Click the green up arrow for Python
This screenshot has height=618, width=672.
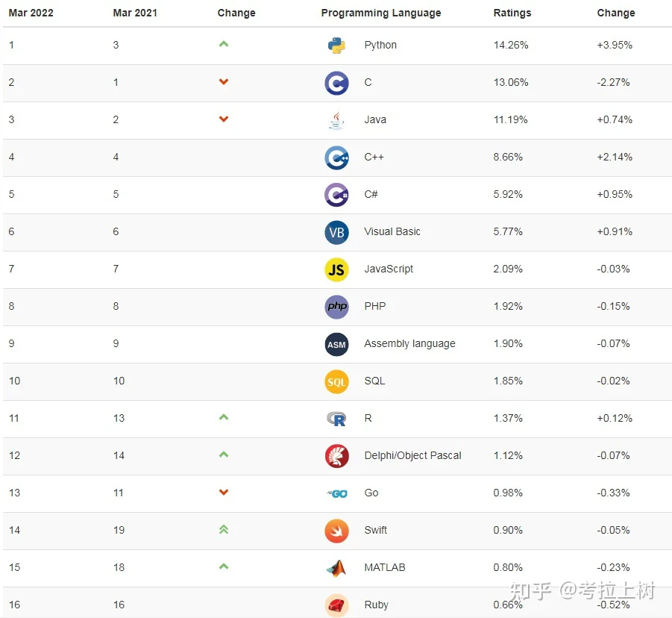[224, 44]
